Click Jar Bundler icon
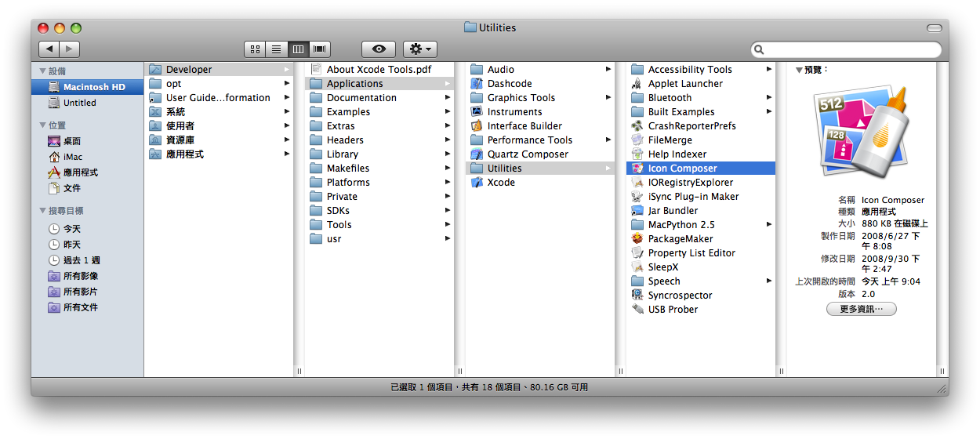Viewport: 980px width, 439px height. pos(637,211)
